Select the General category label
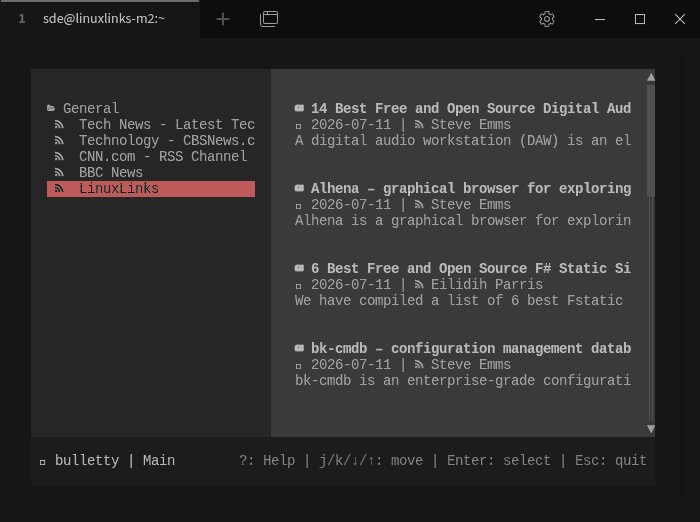This screenshot has width=700, height=522. coord(91,108)
